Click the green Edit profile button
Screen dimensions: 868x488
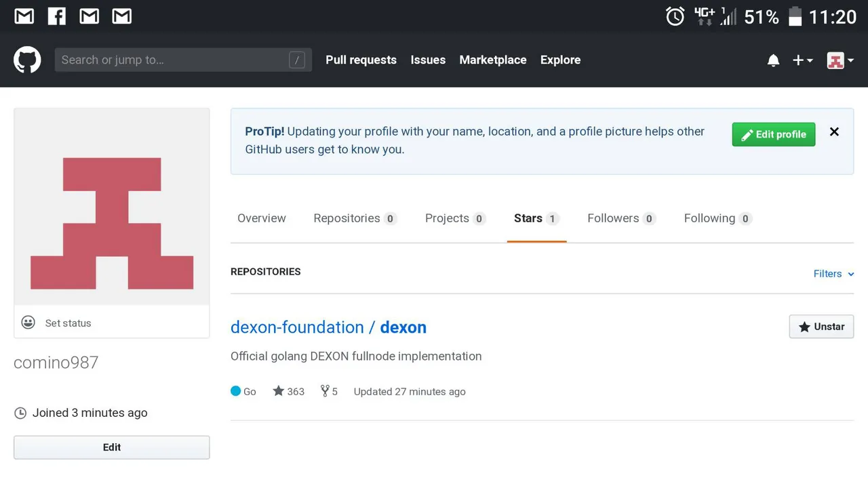[773, 134]
